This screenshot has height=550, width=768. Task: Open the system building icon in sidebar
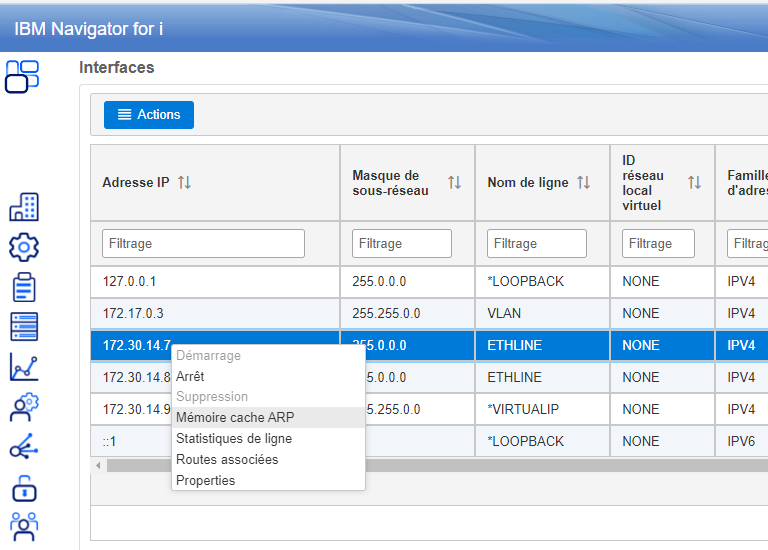pyautogui.click(x=24, y=207)
